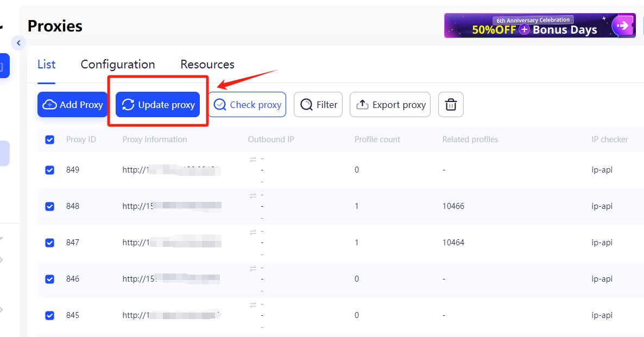Click the IP swap arrows for proxy 846
Viewport: 644px width, 337px height.
253,267
